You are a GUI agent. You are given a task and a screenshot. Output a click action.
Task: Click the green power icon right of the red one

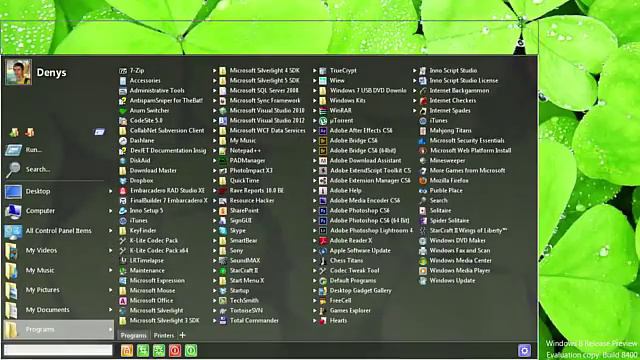tap(191, 350)
